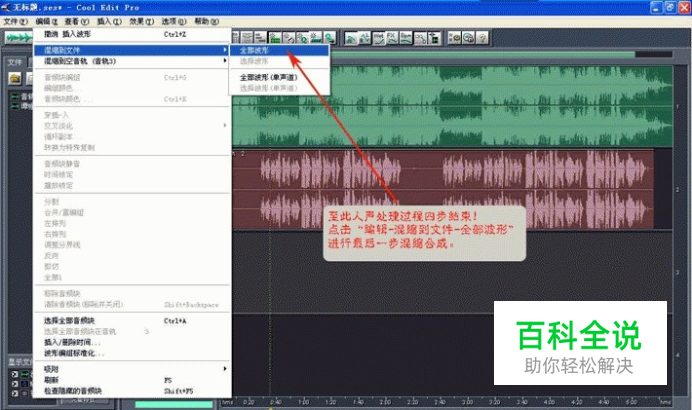The height and width of the screenshot is (410, 692).
Task: Click the empty track 3 lane
Action: point(452,272)
